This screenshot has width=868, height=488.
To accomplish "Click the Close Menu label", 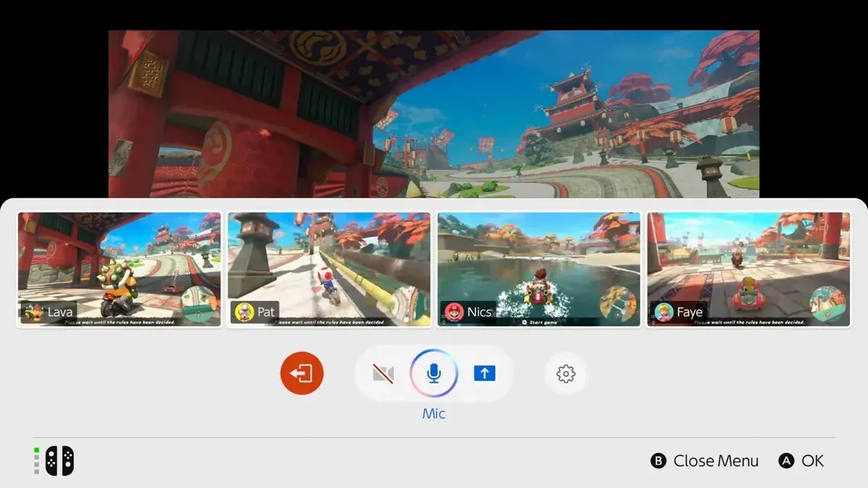I will 715,461.
